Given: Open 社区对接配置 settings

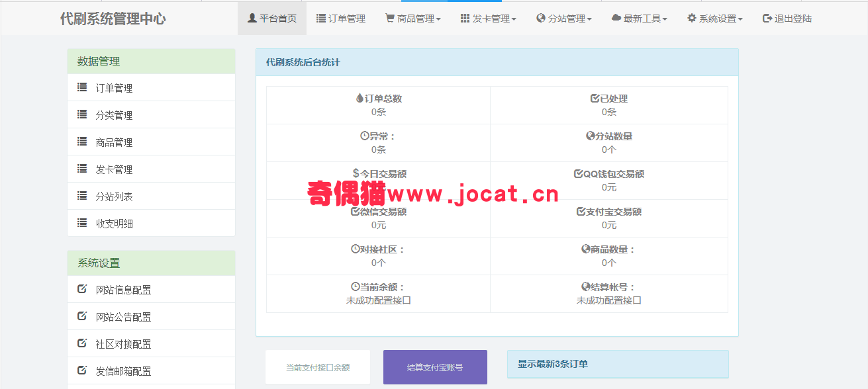Looking at the screenshot, I should click(x=151, y=344).
